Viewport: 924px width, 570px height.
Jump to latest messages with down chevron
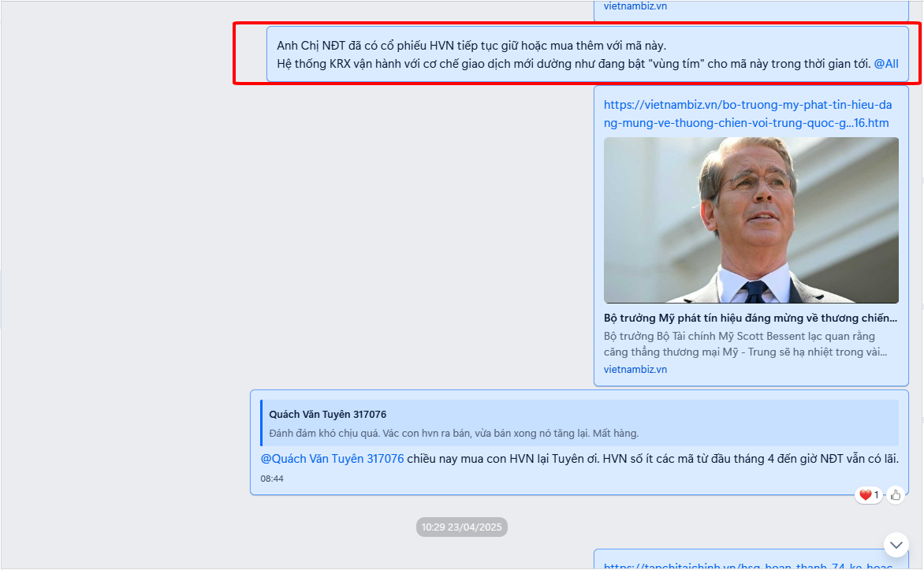tap(896, 545)
